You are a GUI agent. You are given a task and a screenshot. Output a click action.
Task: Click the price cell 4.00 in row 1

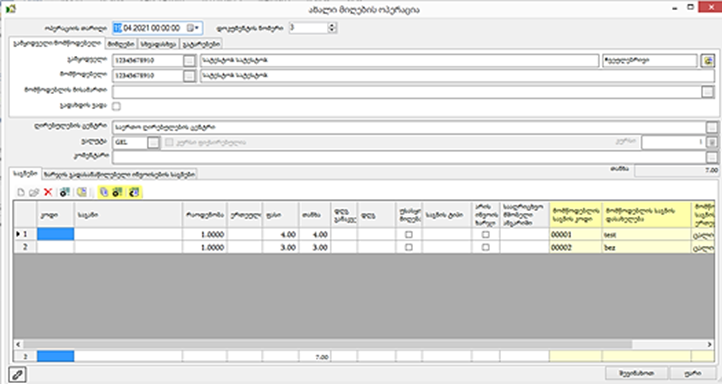coord(280,234)
